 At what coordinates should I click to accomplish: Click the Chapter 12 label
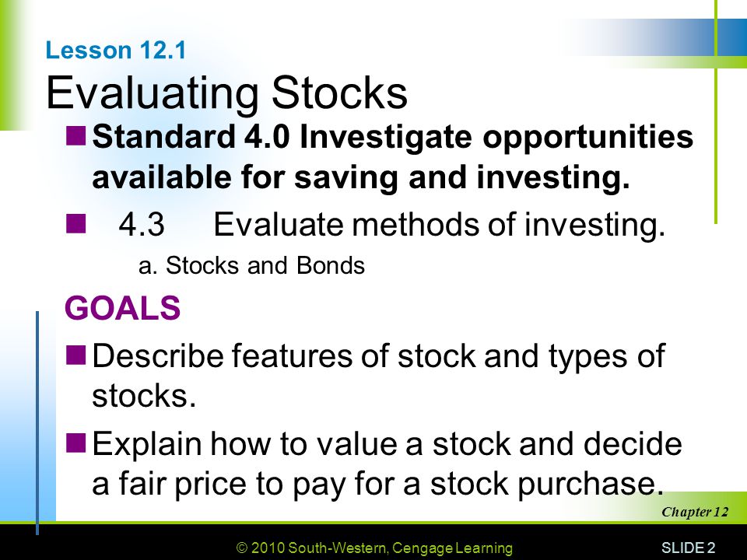[695, 512]
